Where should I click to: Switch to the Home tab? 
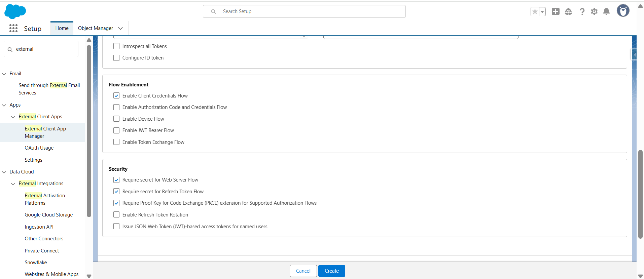click(x=62, y=28)
